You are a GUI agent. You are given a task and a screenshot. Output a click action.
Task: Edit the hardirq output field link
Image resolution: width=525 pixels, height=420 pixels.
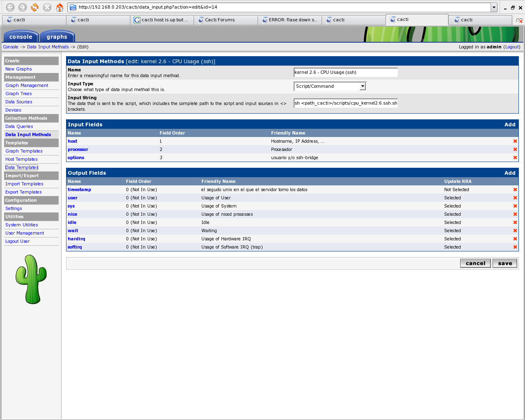click(x=76, y=239)
